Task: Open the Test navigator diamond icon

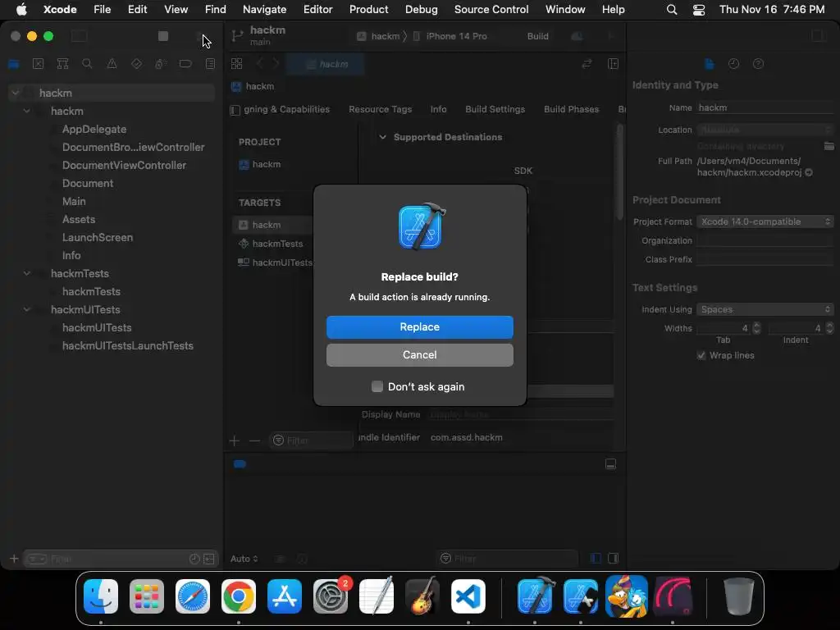Action: point(136,64)
